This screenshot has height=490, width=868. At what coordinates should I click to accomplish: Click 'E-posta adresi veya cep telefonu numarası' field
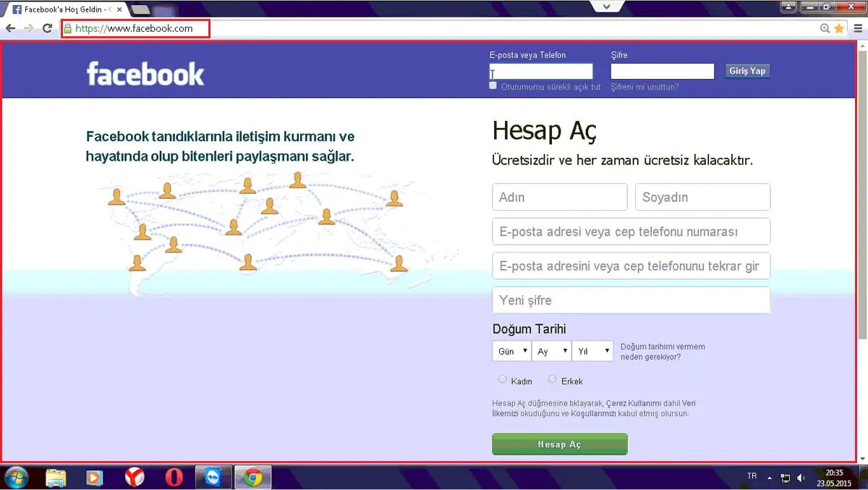click(631, 232)
